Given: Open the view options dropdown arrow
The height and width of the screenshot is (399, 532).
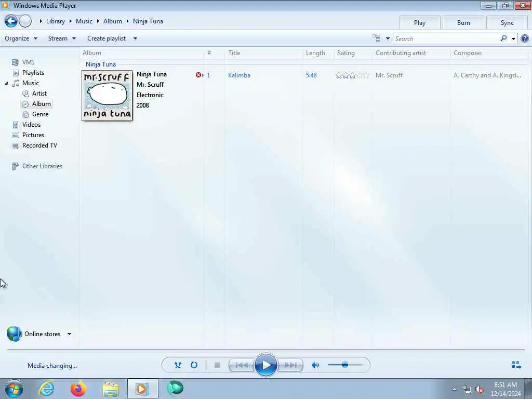Looking at the screenshot, I should pos(388,38).
